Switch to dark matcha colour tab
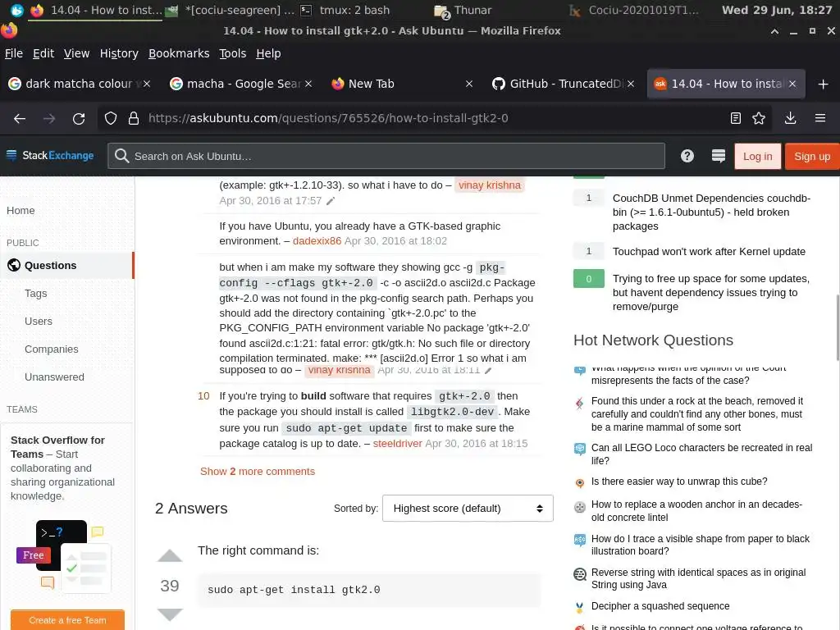 pyautogui.click(x=80, y=84)
